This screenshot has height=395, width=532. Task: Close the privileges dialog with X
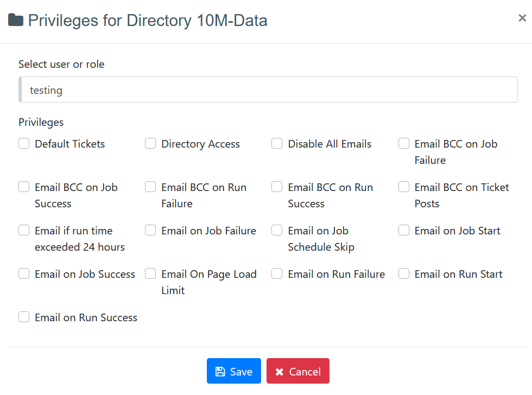pyautogui.click(x=522, y=18)
